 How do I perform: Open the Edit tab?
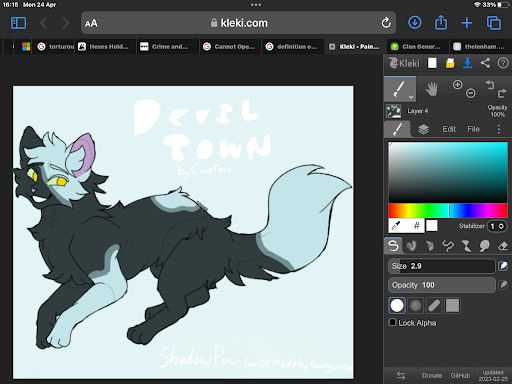click(449, 129)
